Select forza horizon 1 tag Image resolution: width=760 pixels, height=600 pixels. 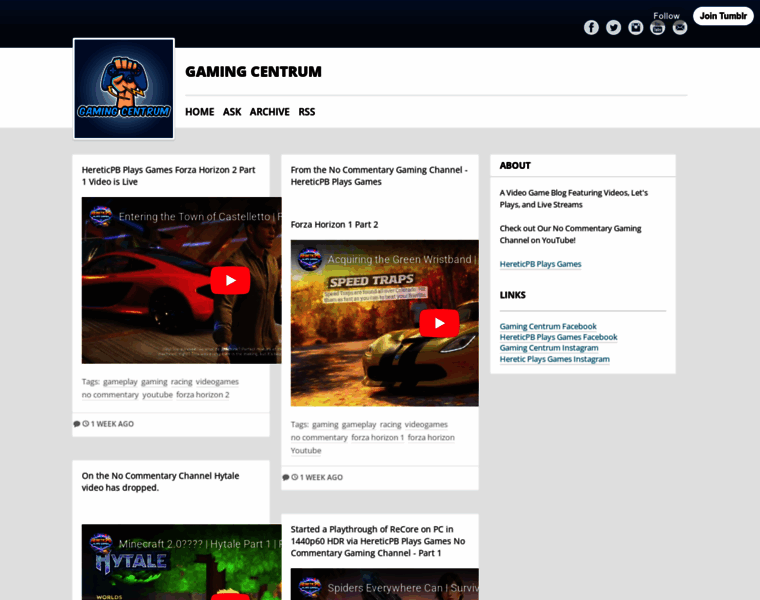pos(378,438)
